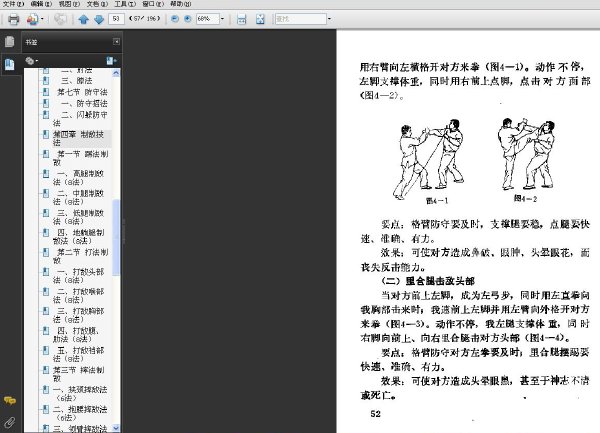Go to previous page with up arrow

coord(83,19)
